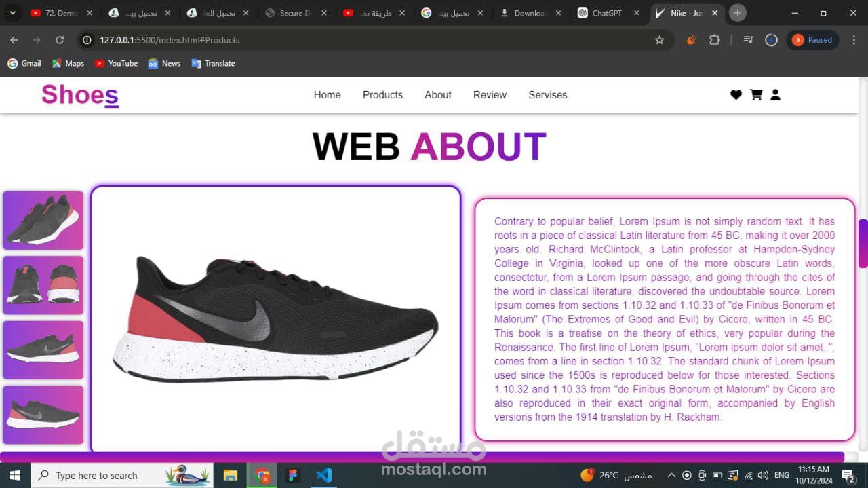Image resolution: width=868 pixels, height=488 pixels.
Task: Open the media control playlist icon
Action: click(x=749, y=40)
